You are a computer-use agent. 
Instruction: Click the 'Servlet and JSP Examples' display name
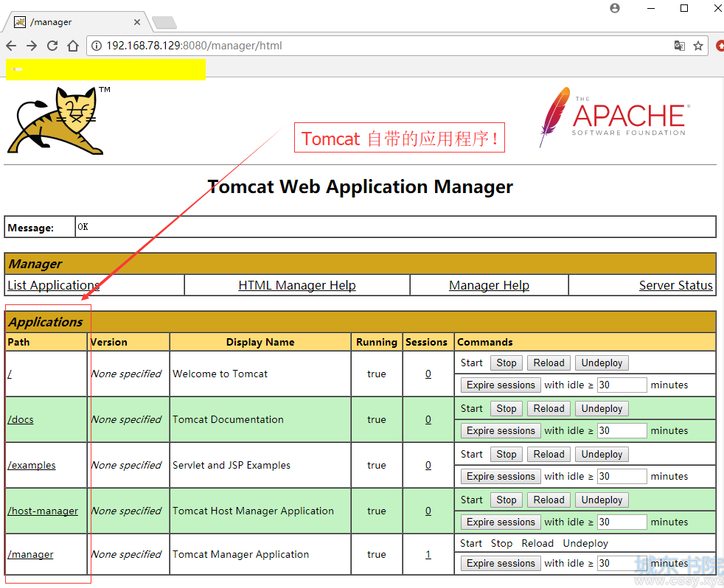(x=232, y=465)
